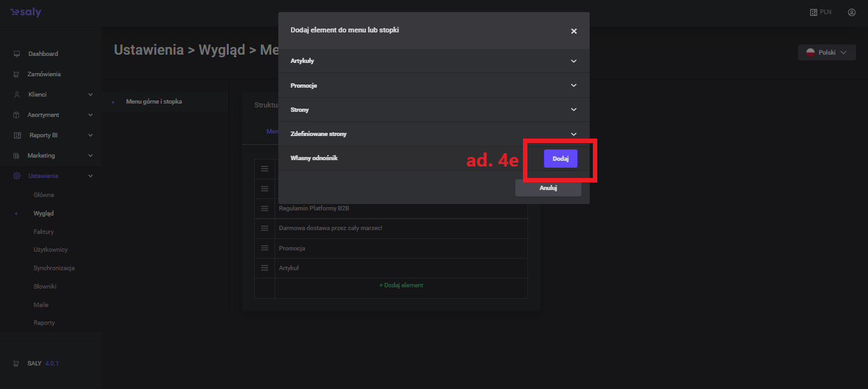This screenshot has height=389, width=868.
Task: Click the Dashboard monitor icon in sidebar
Action: (17, 54)
